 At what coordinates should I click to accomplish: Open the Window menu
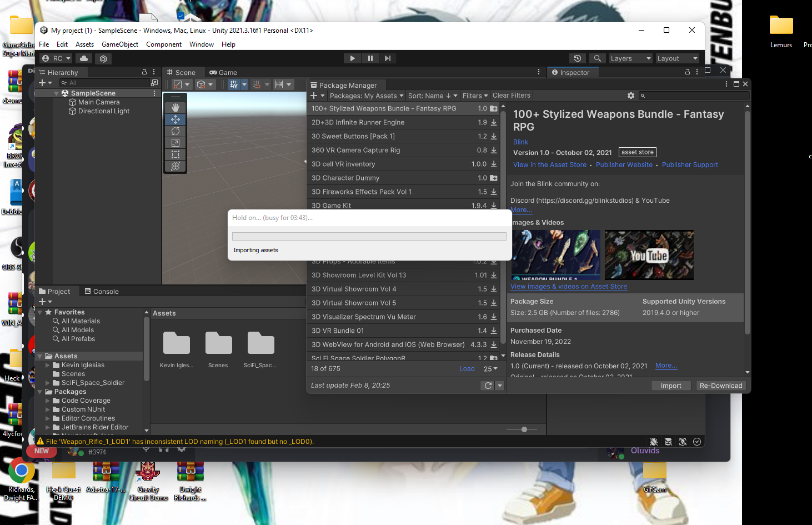coord(202,44)
